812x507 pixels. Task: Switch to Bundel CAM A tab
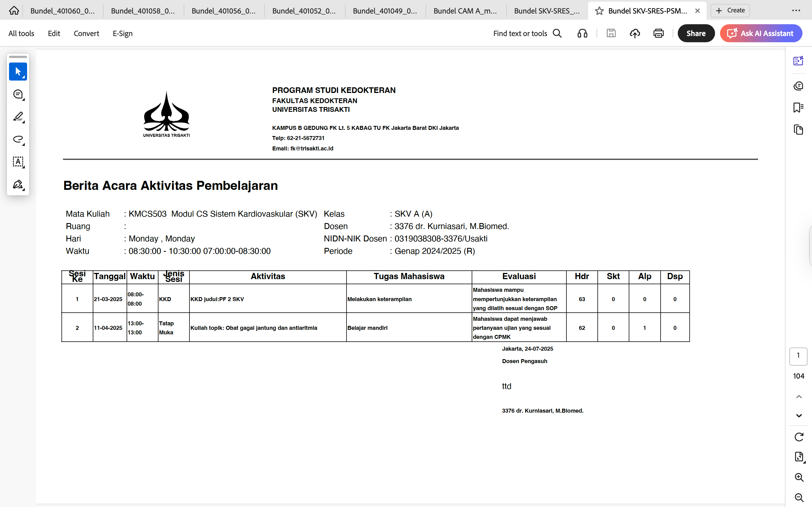tap(465, 11)
